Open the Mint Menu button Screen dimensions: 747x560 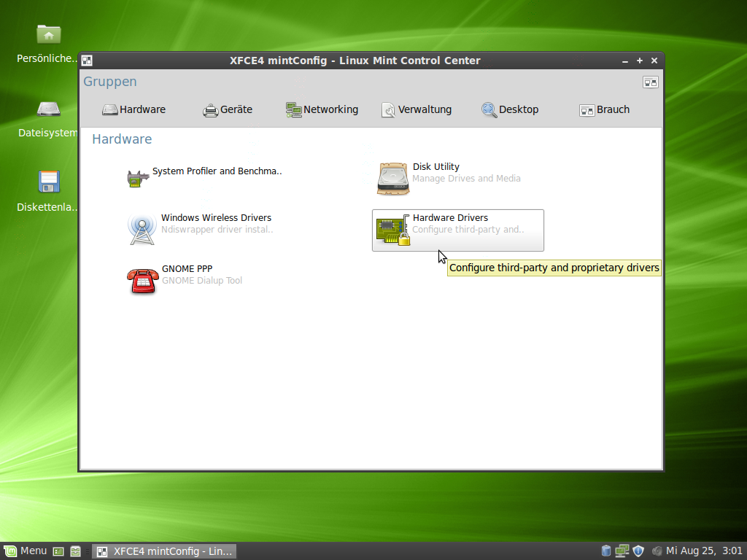tap(26, 551)
